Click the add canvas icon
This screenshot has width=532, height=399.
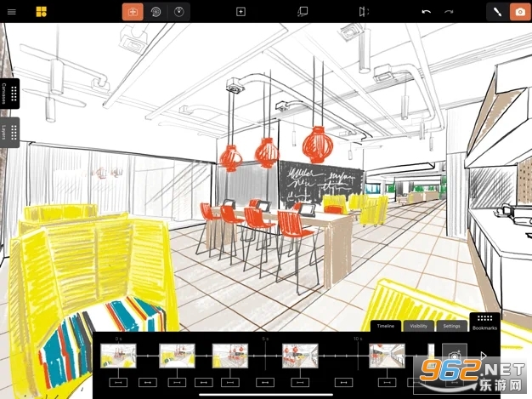[241, 12]
